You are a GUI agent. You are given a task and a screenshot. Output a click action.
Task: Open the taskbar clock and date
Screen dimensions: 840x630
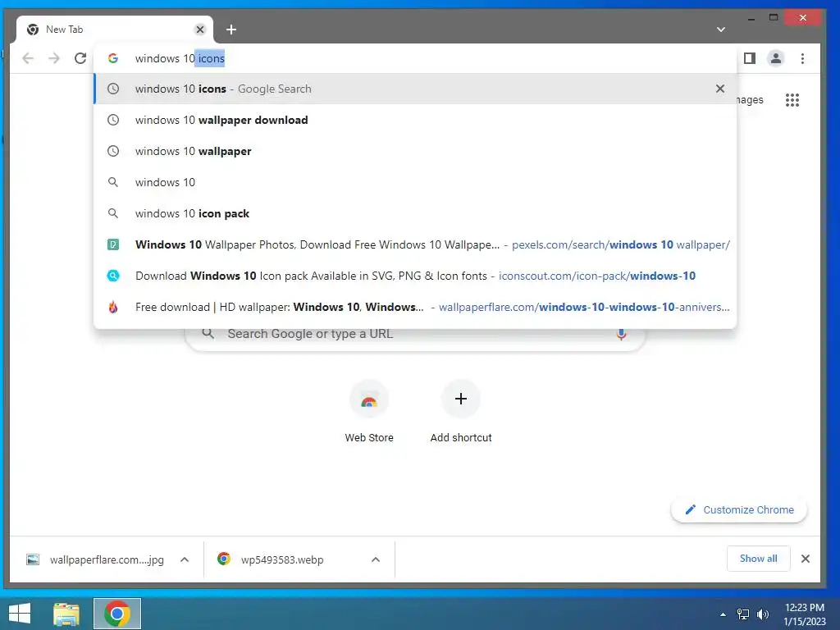pyautogui.click(x=805, y=614)
